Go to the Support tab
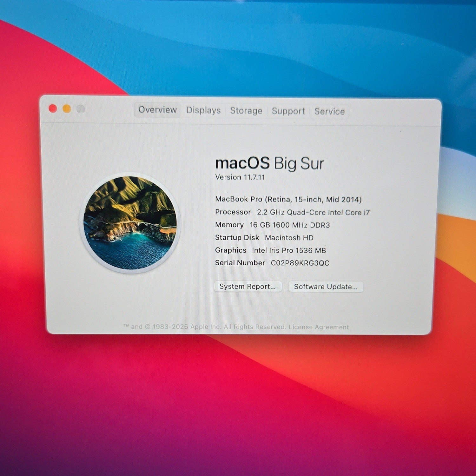Viewport: 476px width, 476px height. coord(288,111)
